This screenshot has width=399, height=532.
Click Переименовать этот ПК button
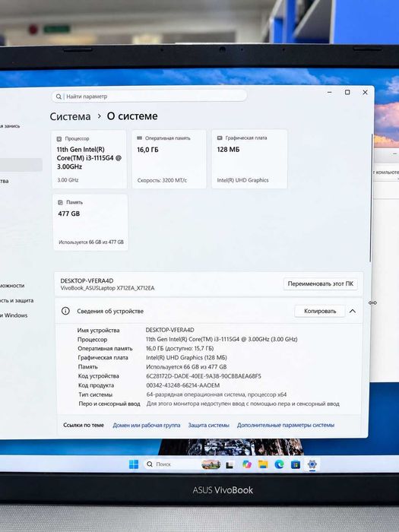[x=320, y=283]
